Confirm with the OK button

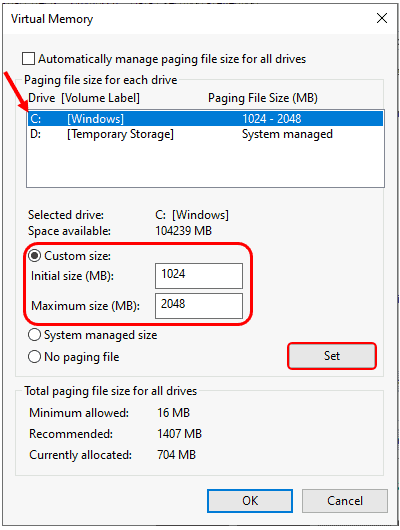(x=250, y=501)
